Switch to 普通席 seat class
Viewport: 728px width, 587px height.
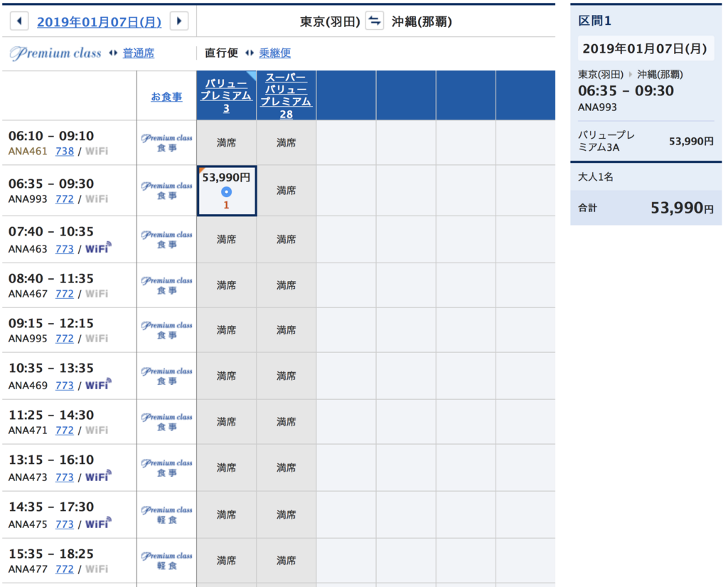[x=139, y=53]
